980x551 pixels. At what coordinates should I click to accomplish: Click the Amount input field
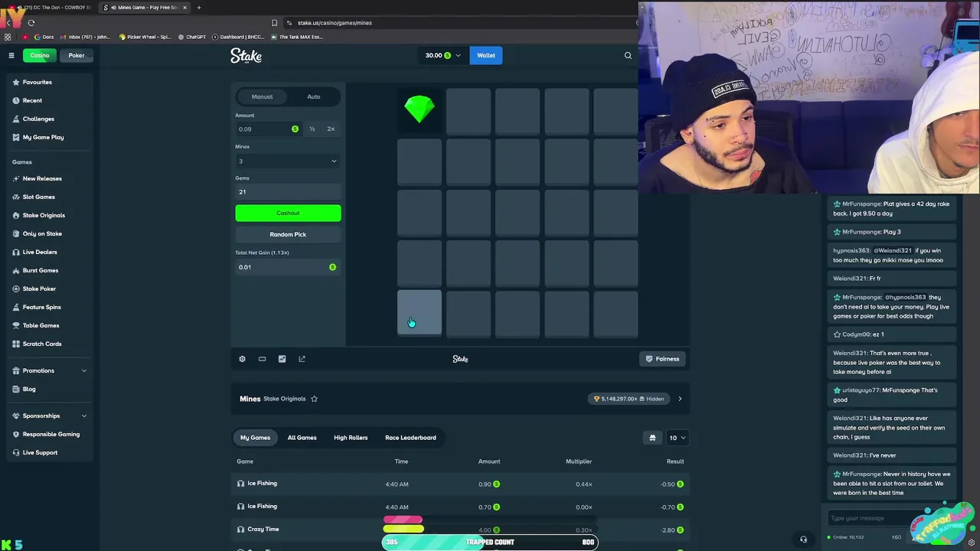pos(266,129)
